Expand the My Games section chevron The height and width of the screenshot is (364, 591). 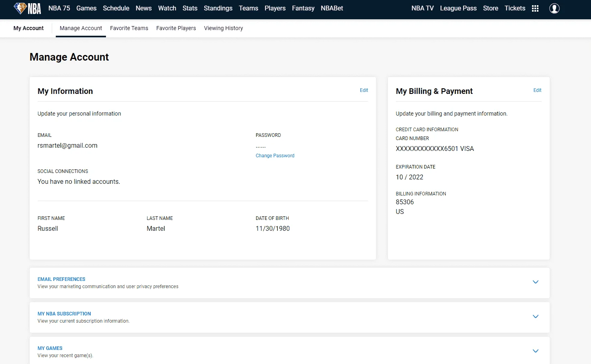click(535, 351)
